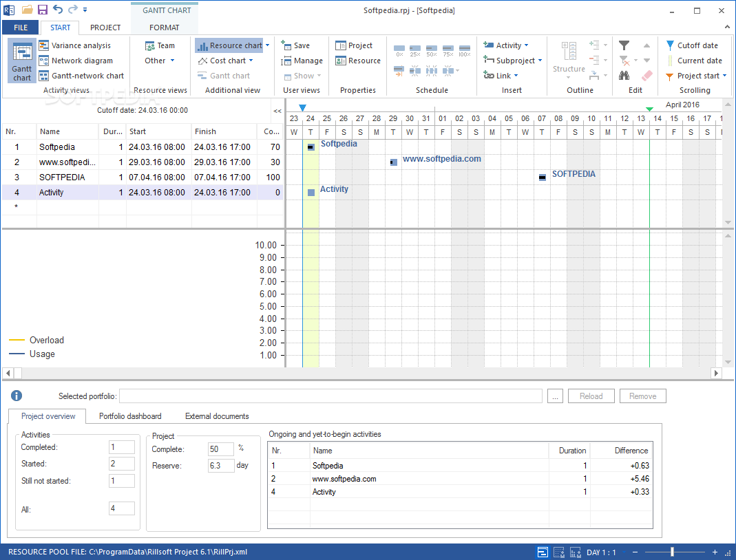Switch status bar to Gantt view icon
This screenshot has height=560, width=736.
point(543,552)
